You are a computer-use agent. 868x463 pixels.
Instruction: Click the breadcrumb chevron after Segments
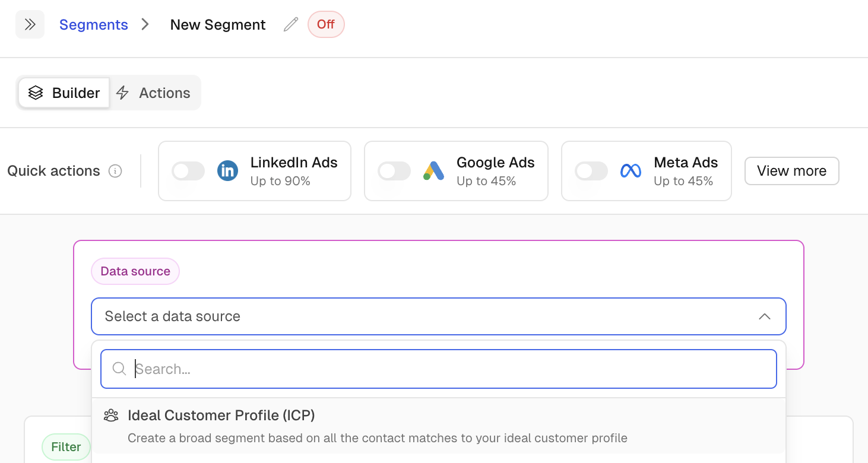coord(145,24)
